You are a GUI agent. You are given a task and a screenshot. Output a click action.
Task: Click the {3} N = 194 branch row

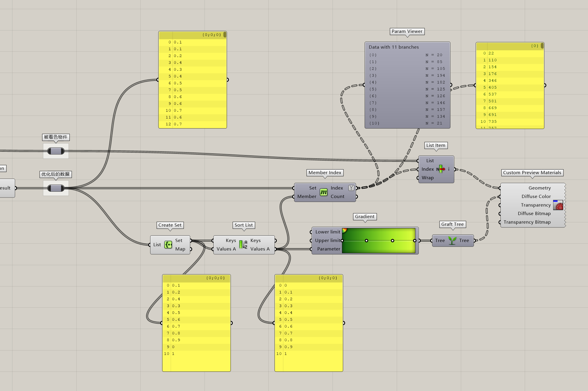(407, 76)
